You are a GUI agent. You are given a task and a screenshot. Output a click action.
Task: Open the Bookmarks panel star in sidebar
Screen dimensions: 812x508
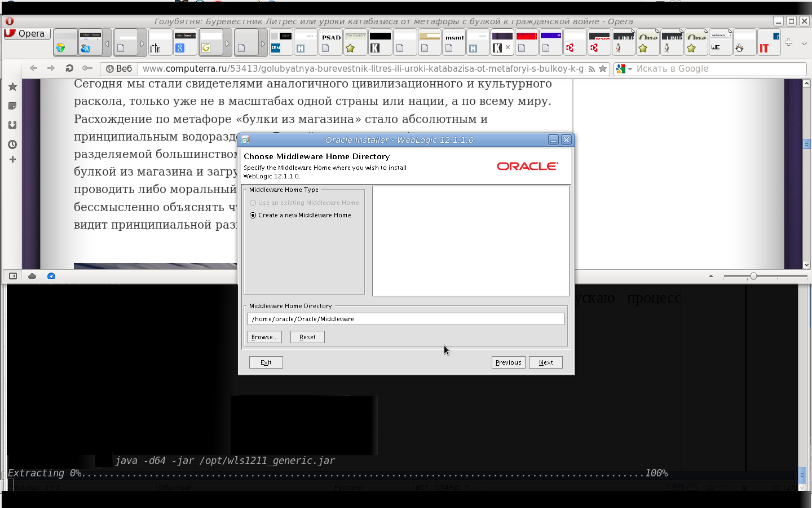point(12,87)
